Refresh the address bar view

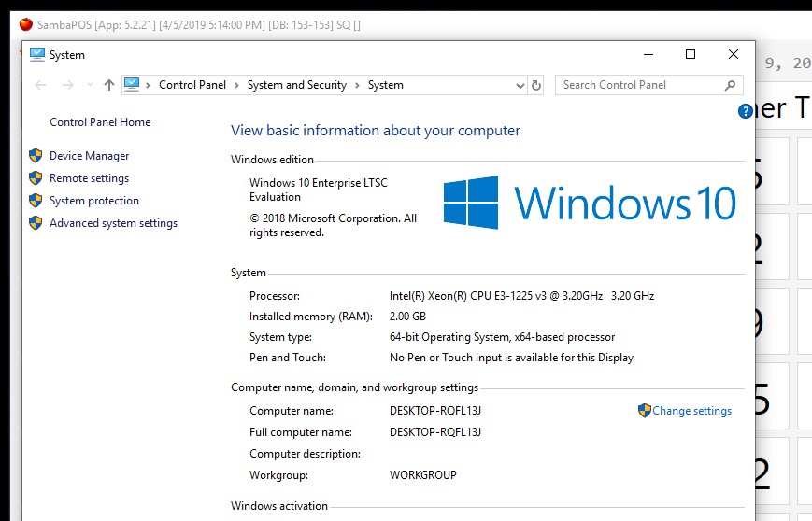pos(536,85)
